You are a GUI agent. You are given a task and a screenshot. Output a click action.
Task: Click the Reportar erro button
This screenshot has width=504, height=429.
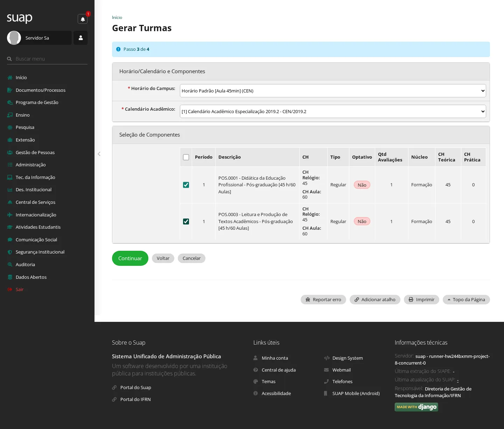pyautogui.click(x=323, y=299)
